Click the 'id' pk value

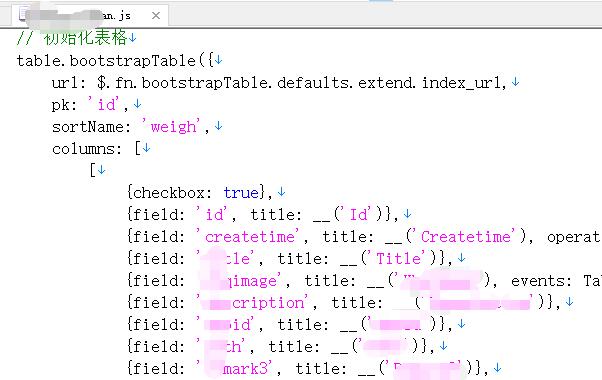pyautogui.click(x=104, y=104)
